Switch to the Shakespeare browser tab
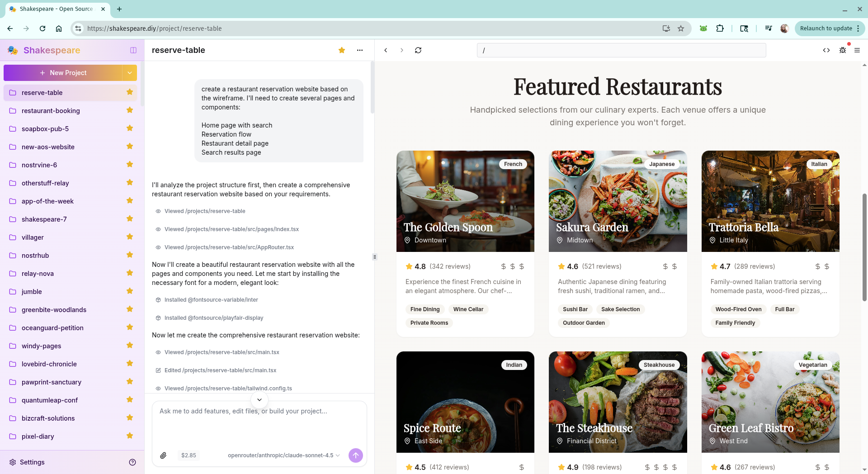868x474 pixels. pyautogui.click(x=54, y=9)
